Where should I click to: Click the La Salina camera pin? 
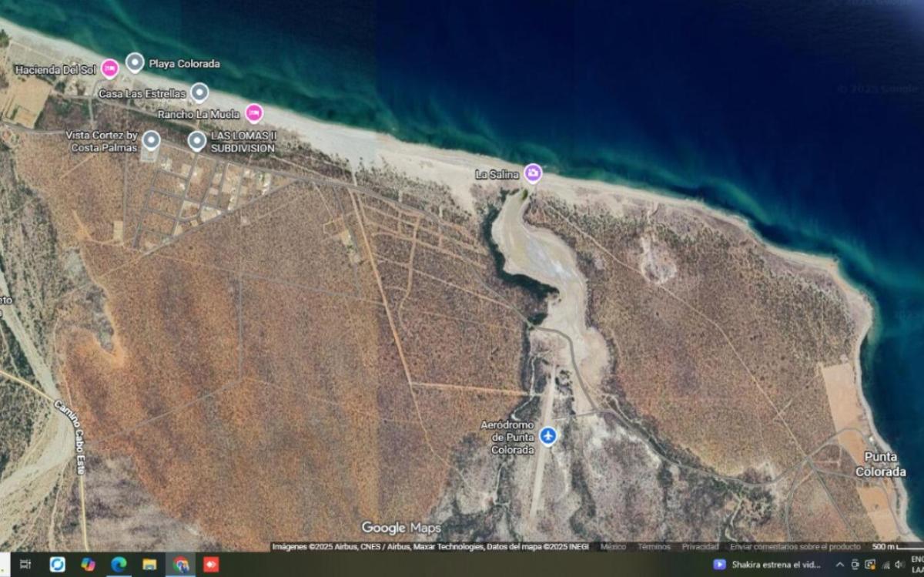point(533,173)
